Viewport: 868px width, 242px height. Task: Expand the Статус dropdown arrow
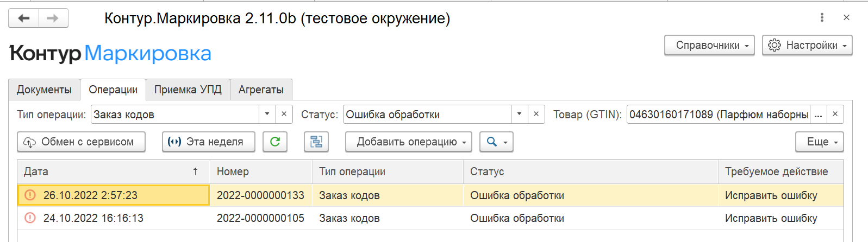(519, 114)
